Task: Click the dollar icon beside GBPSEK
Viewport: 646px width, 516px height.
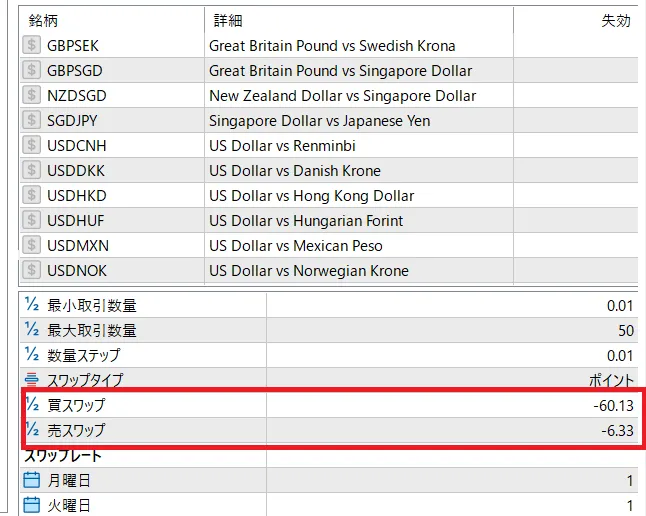Action: [x=32, y=46]
